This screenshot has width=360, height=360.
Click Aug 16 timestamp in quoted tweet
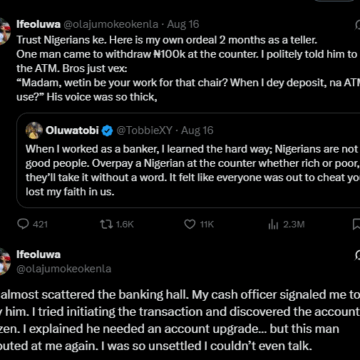click(197, 130)
